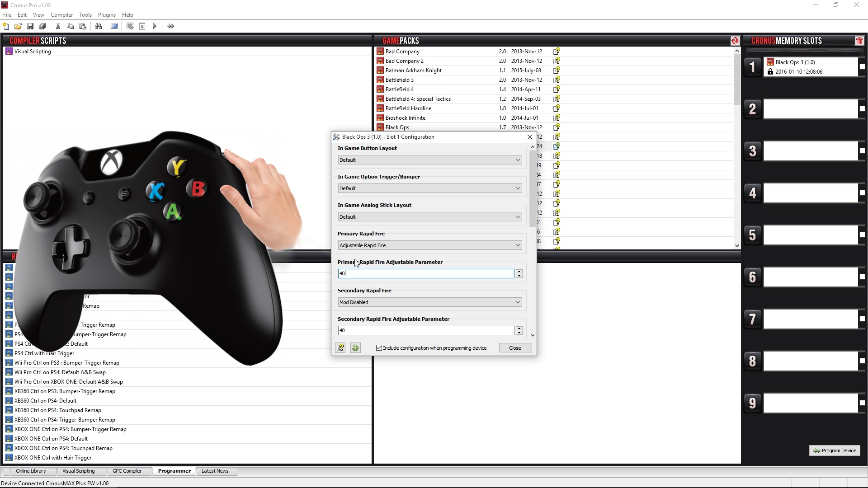Click the Visual Scripting icon in Compiler Scripts
This screenshot has height=488, width=868.
9,52
